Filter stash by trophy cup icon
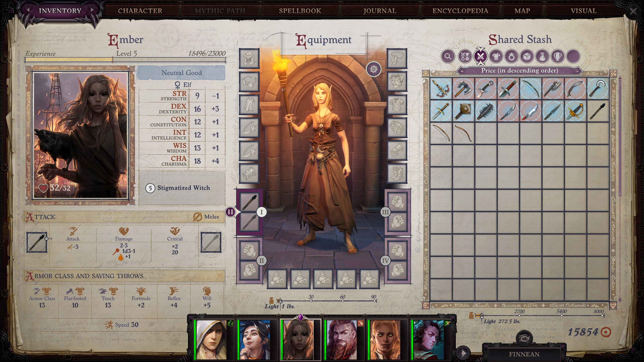644x362 pixels. point(558,56)
